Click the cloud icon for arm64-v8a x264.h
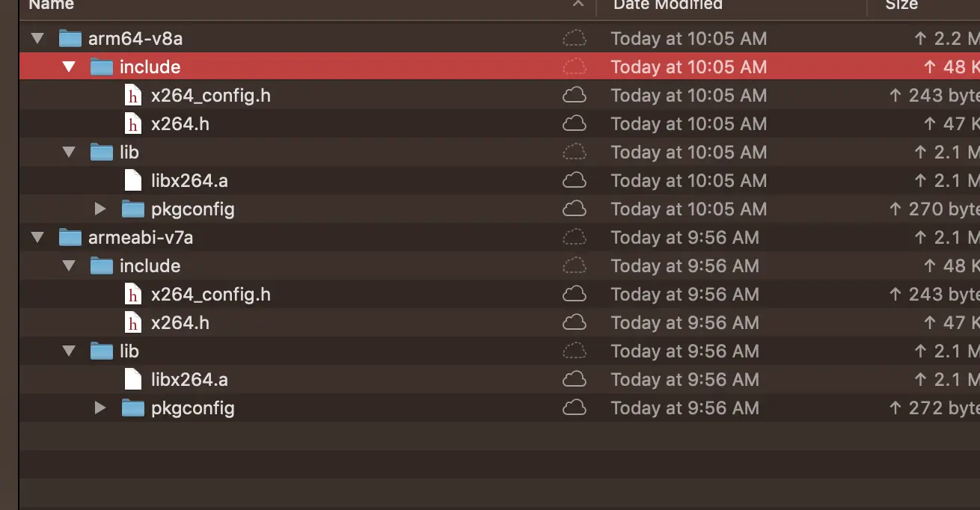Screen dimensions: 980x510 pyautogui.click(x=574, y=123)
